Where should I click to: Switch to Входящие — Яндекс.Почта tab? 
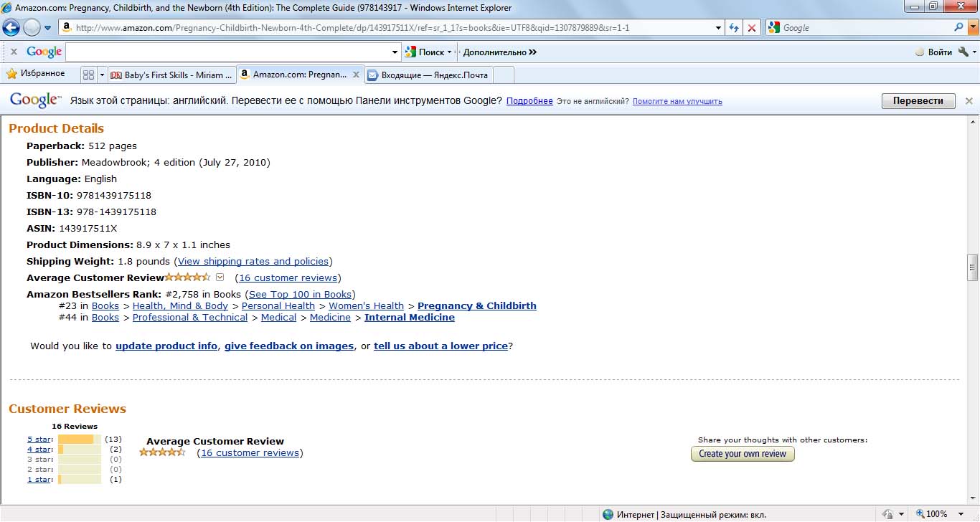pyautogui.click(x=429, y=75)
